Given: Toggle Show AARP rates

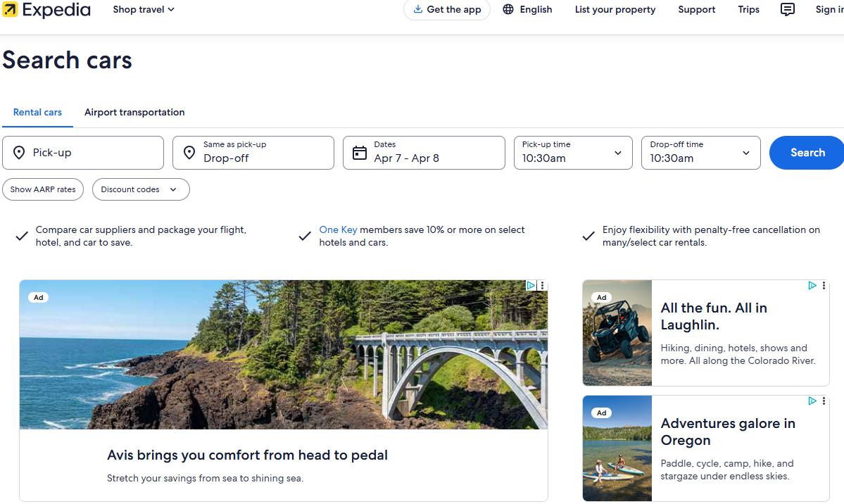Looking at the screenshot, I should coord(43,189).
